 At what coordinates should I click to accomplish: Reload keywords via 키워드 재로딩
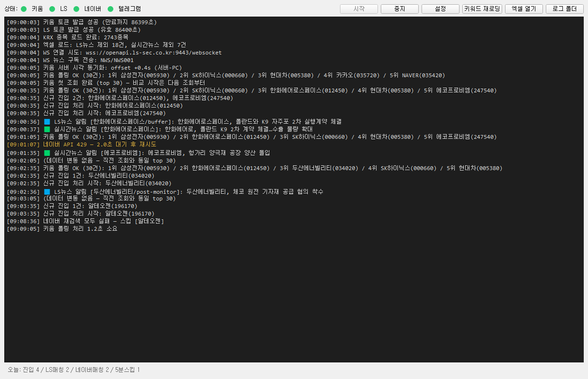[x=482, y=9]
